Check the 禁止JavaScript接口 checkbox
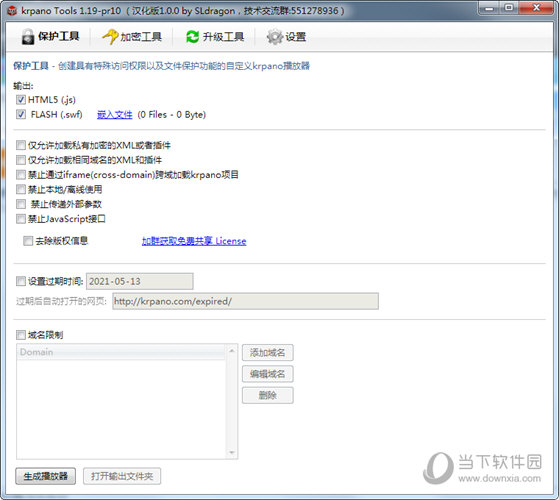The width and height of the screenshot is (559, 500). tap(21, 219)
